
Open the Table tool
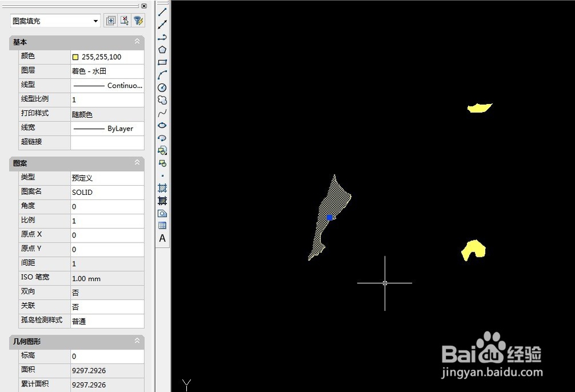[x=162, y=225]
